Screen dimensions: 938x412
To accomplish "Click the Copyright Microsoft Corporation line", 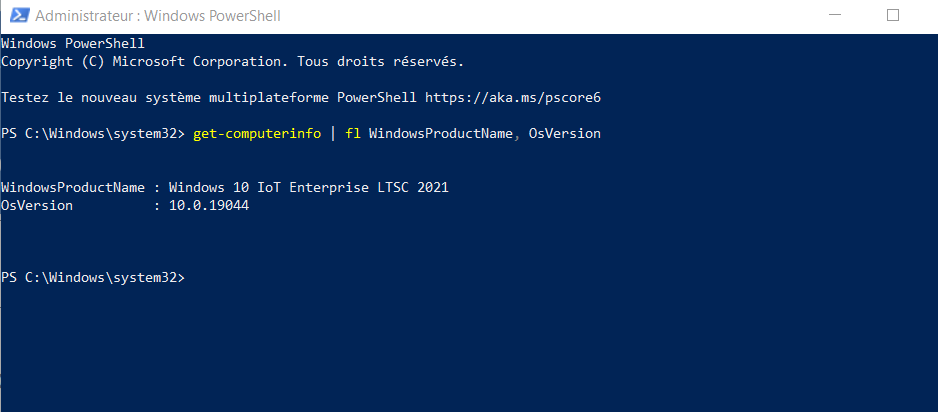I will (x=232, y=62).
